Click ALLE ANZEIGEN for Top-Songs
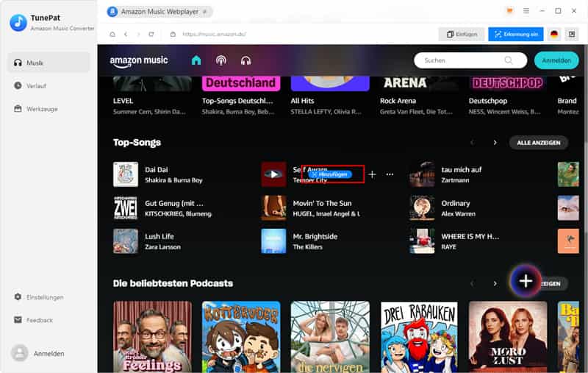588x373 pixels. (x=539, y=143)
